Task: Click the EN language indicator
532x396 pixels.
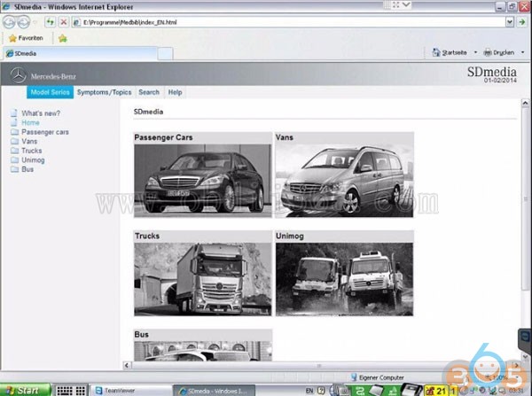Action: click(x=309, y=391)
